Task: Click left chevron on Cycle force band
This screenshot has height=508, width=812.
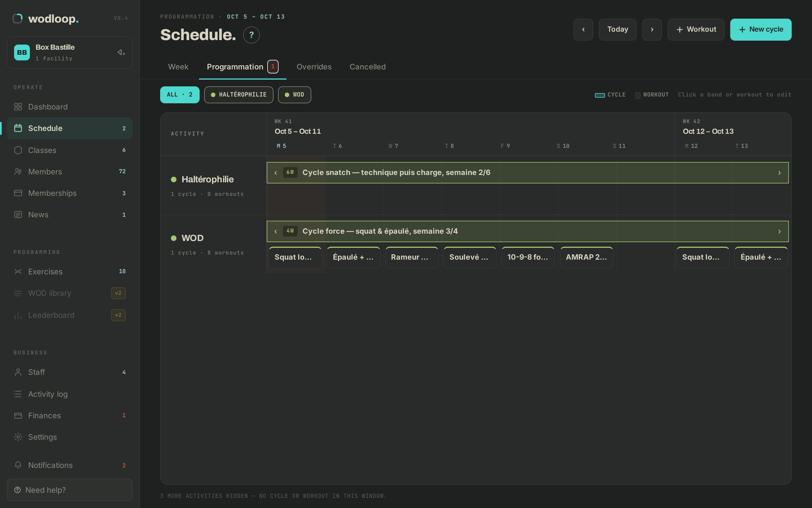Action: (x=275, y=231)
